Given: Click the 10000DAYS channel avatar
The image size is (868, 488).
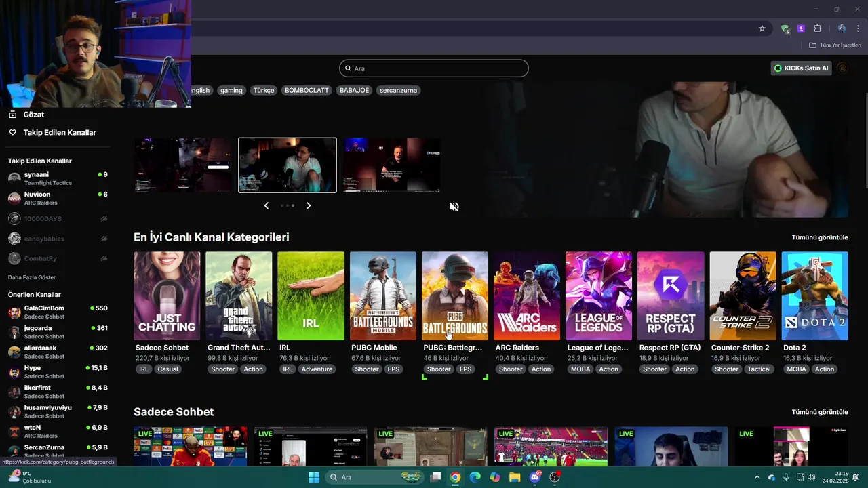Looking at the screenshot, I should (14, 219).
